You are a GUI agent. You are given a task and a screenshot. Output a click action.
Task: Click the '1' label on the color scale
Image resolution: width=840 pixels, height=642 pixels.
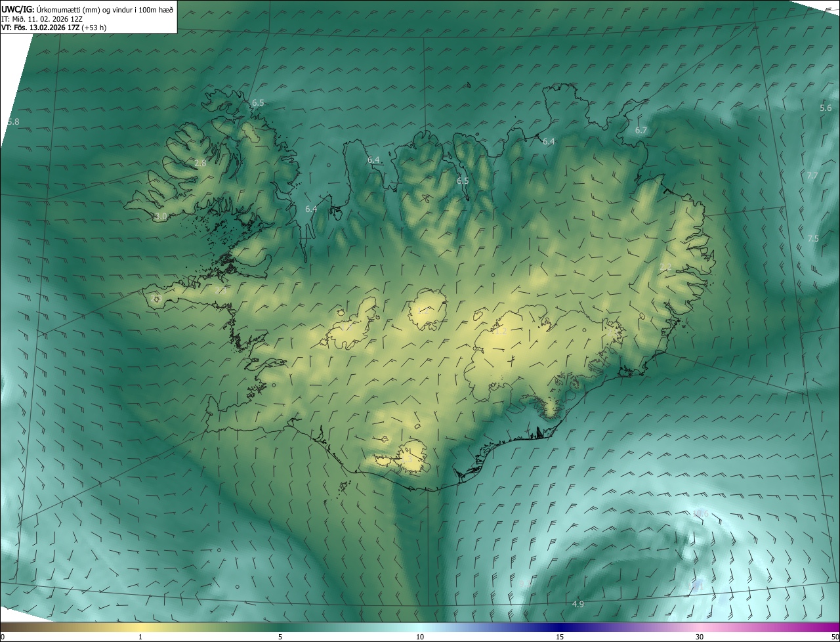pyautogui.click(x=140, y=637)
